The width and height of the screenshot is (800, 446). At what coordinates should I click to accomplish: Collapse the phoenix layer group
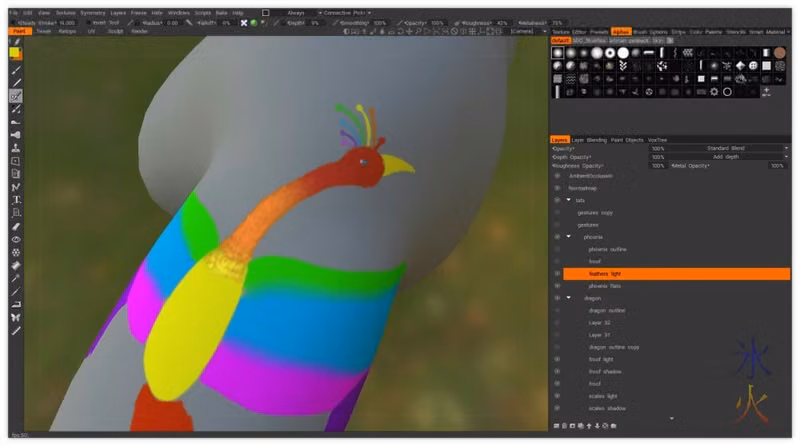pyautogui.click(x=568, y=237)
